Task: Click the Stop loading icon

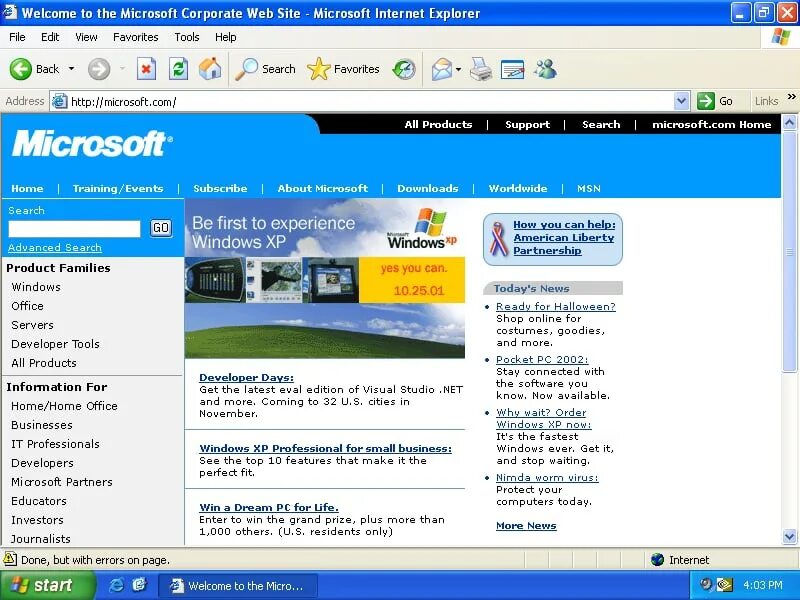Action: tap(146, 69)
